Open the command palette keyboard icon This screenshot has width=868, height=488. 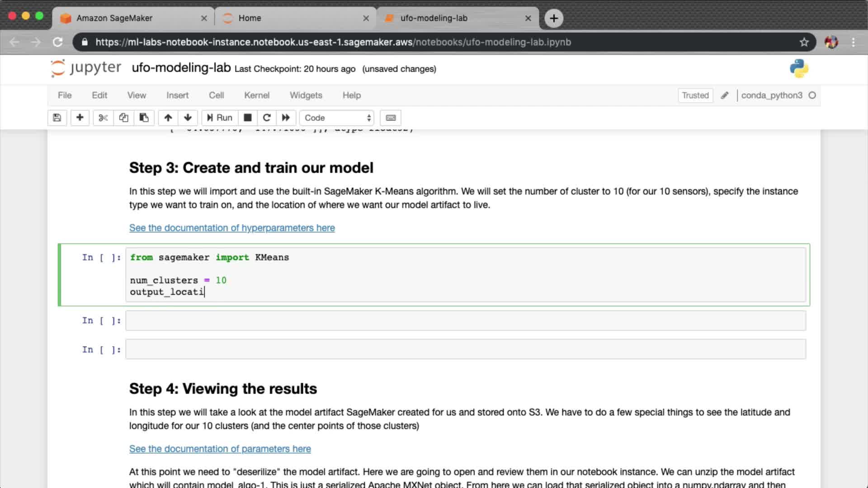pyautogui.click(x=391, y=118)
